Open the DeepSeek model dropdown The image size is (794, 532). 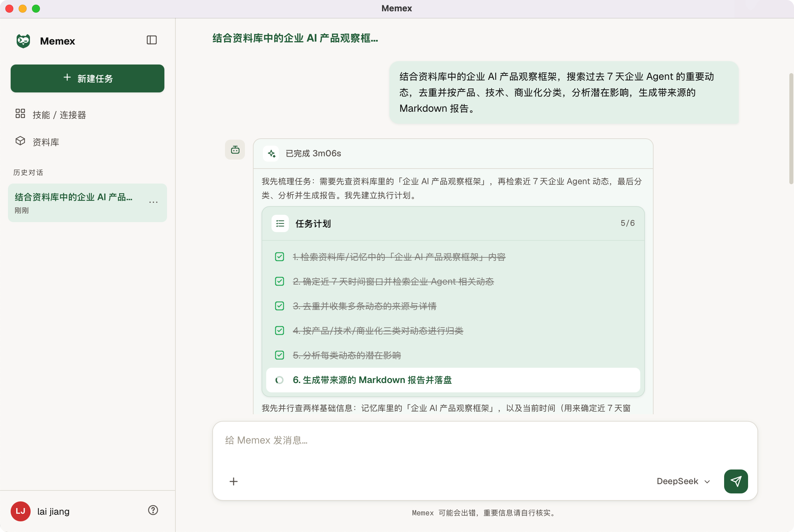point(683,481)
